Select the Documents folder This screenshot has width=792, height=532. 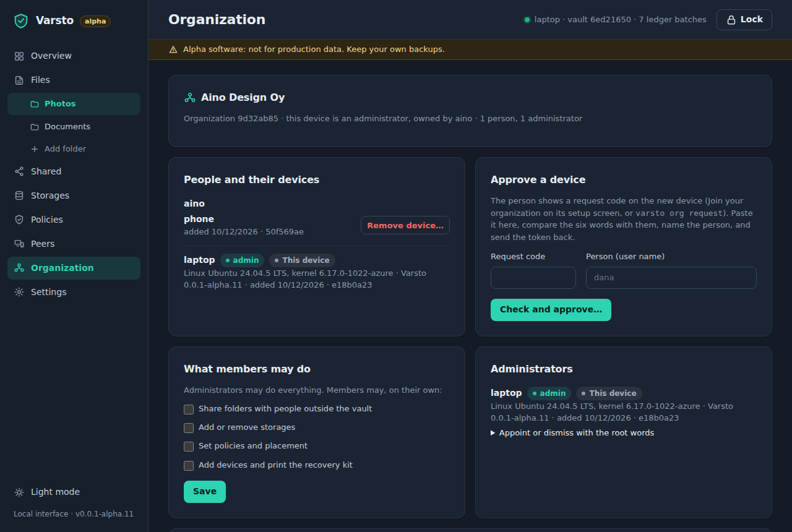(74, 127)
